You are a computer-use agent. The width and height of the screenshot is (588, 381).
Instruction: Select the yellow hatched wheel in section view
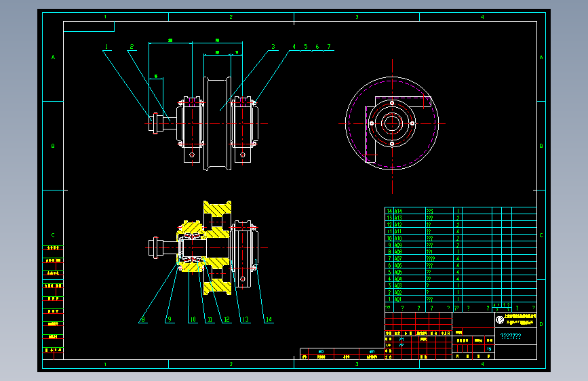pyautogui.click(x=217, y=248)
